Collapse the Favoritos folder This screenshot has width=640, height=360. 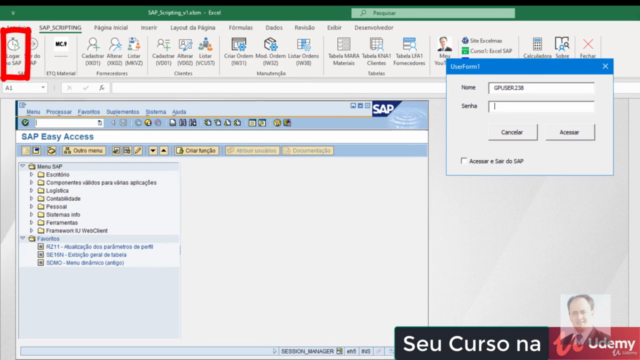(x=22, y=238)
